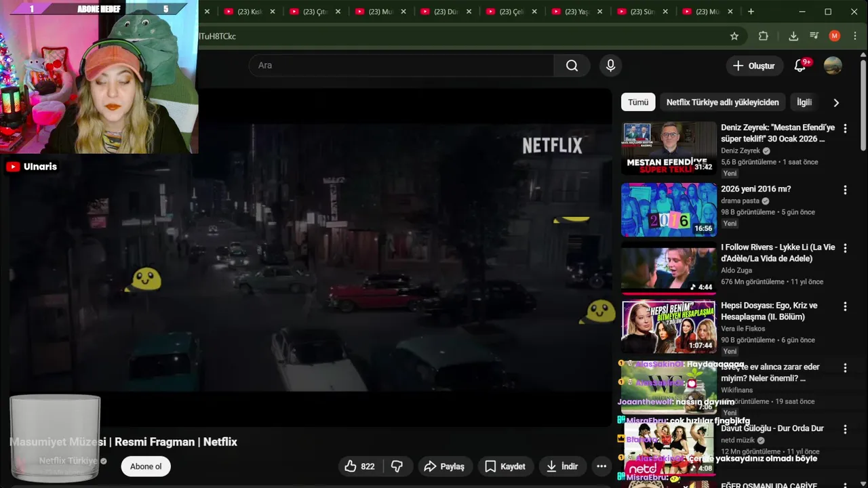Open drama pasta channel name
868x488 pixels.
(x=740, y=201)
